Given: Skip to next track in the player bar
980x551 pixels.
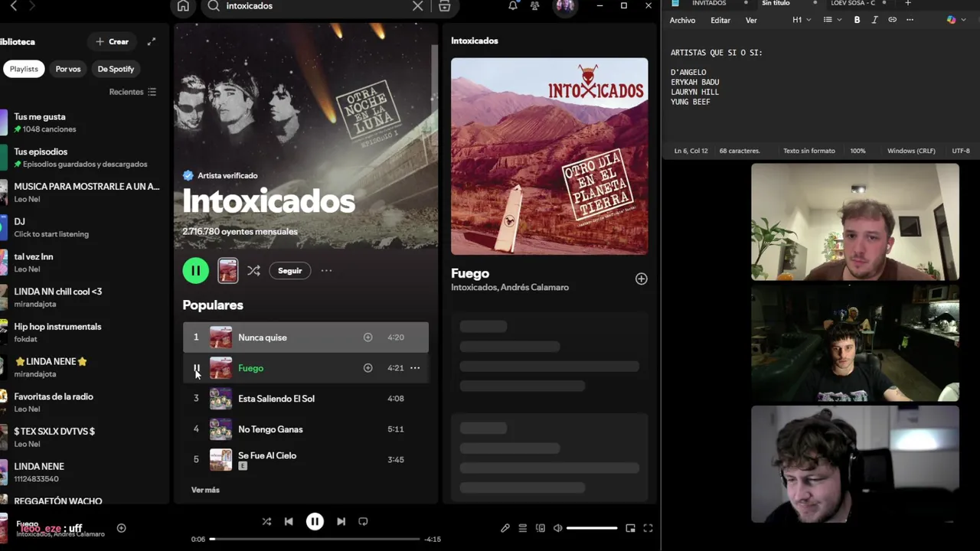Looking at the screenshot, I should click(x=341, y=522).
